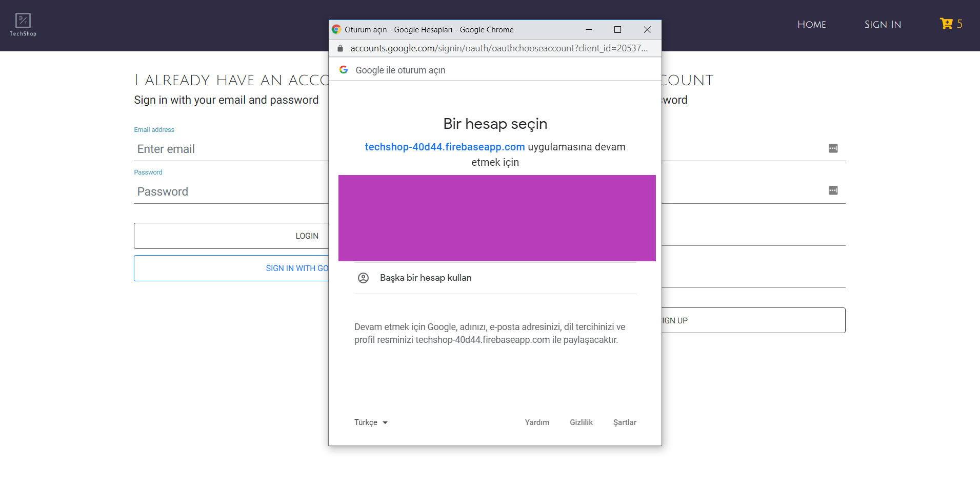Image resolution: width=980 pixels, height=482 pixels.
Task: Click the Bir hesap seçin heading
Action: point(495,124)
